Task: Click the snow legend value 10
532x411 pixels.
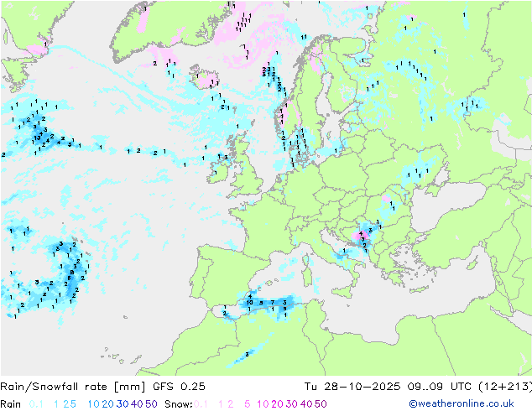Action: (x=263, y=404)
